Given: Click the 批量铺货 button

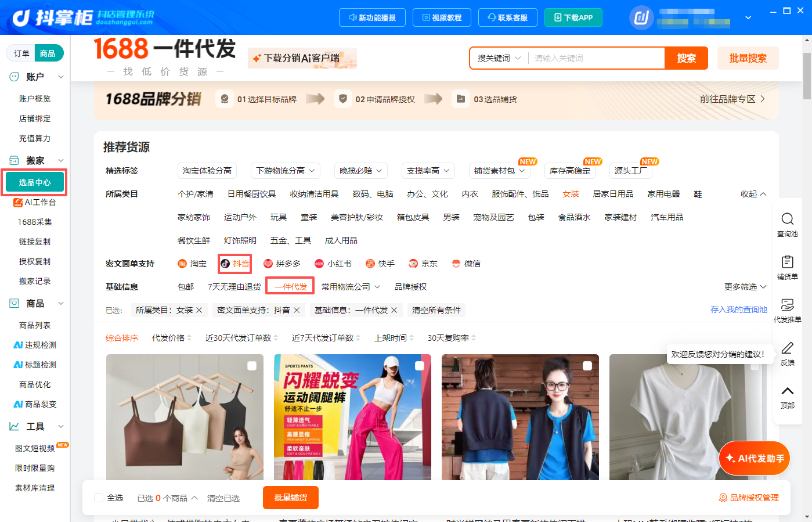Looking at the screenshot, I should pyautogui.click(x=291, y=498).
